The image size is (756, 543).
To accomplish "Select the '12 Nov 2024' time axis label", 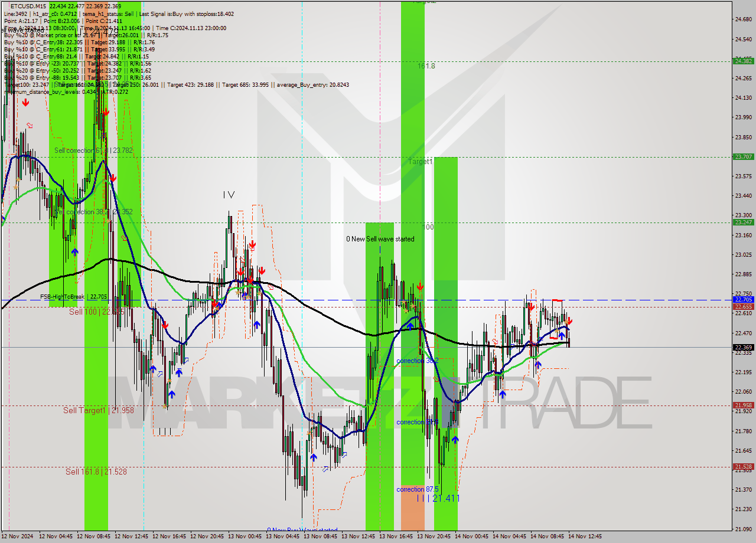I will (x=17, y=537).
